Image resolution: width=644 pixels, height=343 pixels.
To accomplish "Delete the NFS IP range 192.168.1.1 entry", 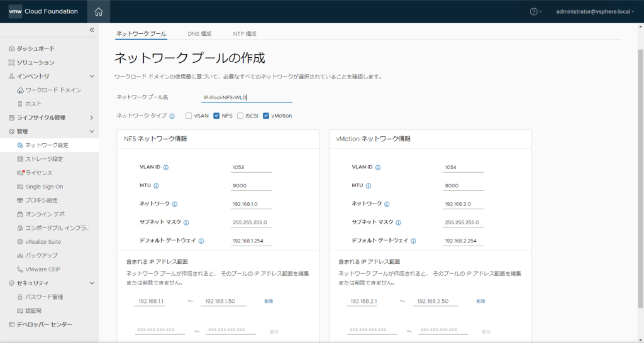I will 269,302.
